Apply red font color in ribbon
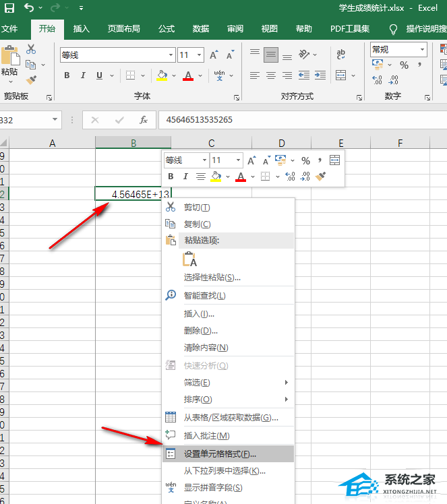This screenshot has width=447, height=504. click(188, 75)
